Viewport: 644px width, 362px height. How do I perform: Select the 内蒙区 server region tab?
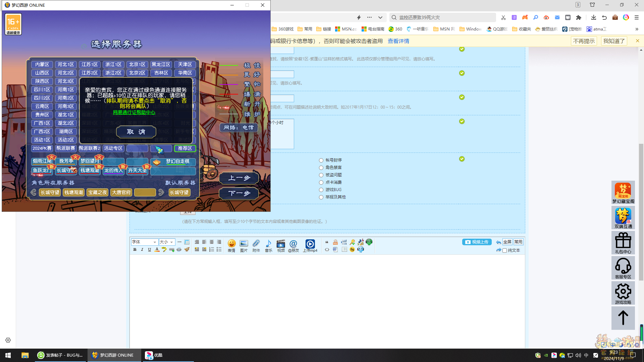point(42,64)
